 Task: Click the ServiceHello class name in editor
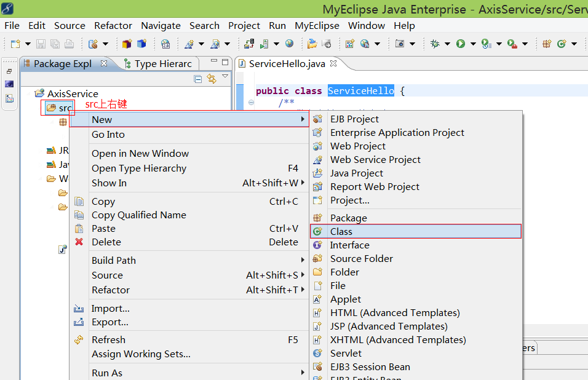[x=361, y=90]
